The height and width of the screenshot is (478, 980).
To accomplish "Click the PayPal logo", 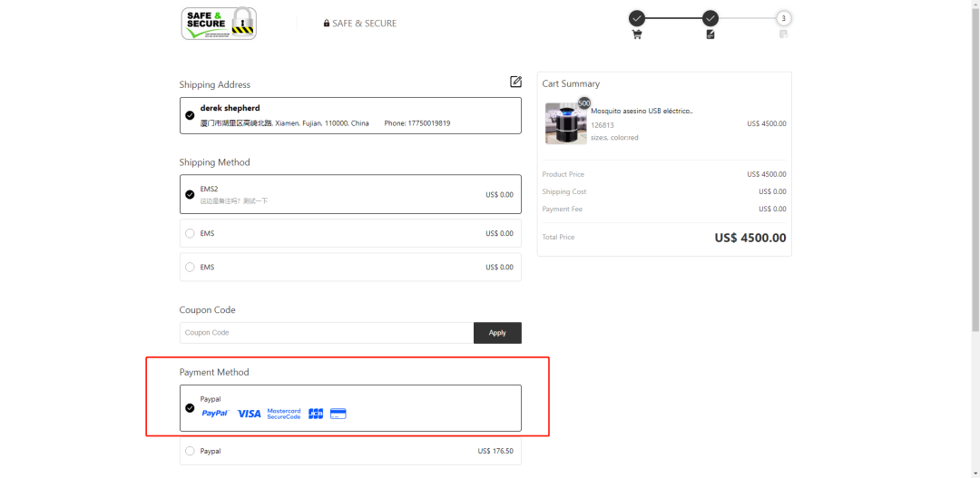I will (216, 414).
